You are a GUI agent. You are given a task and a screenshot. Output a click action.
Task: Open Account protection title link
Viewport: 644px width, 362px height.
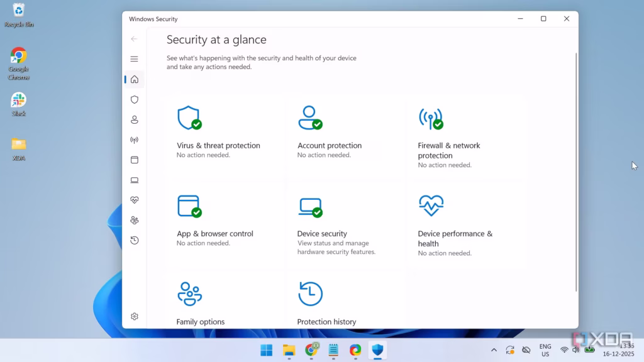pos(330,145)
